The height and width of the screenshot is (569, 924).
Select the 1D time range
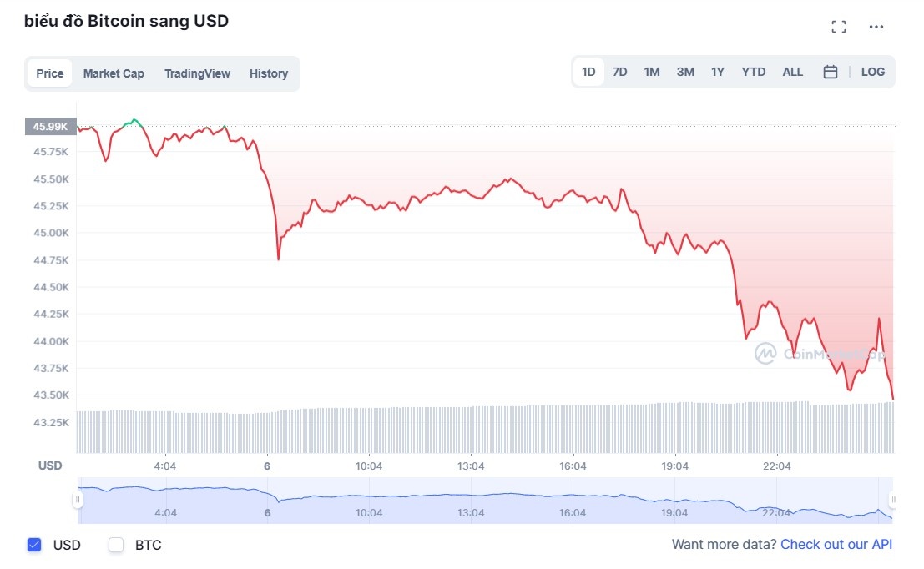point(588,72)
